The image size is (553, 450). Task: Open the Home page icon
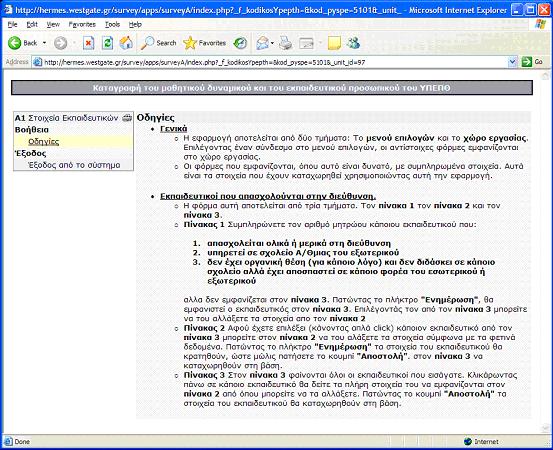pyautogui.click(x=126, y=43)
